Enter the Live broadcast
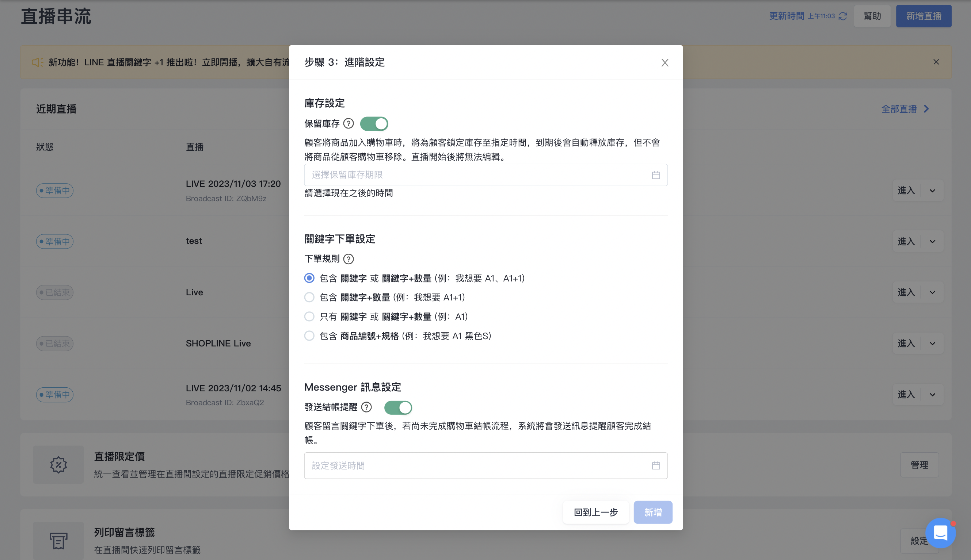 [906, 292]
